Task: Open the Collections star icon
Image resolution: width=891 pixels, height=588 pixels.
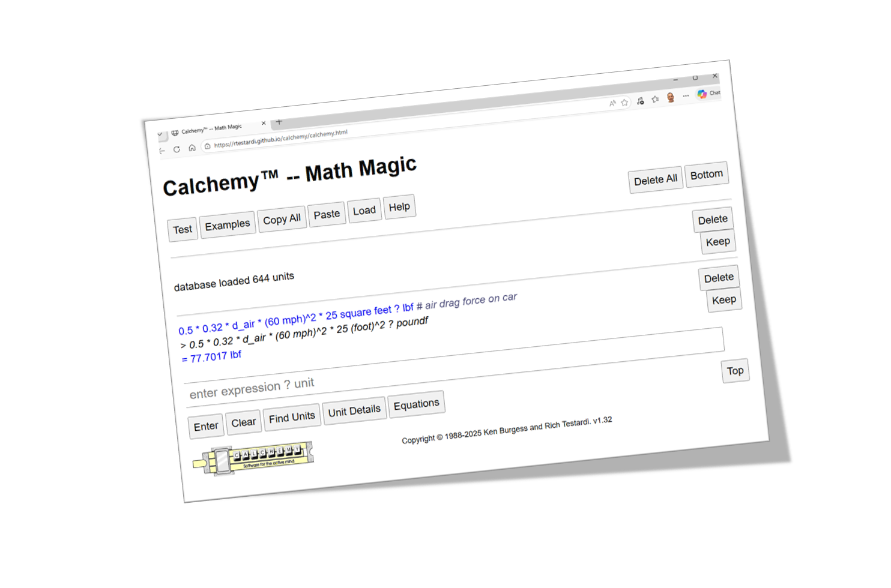Action: [656, 99]
